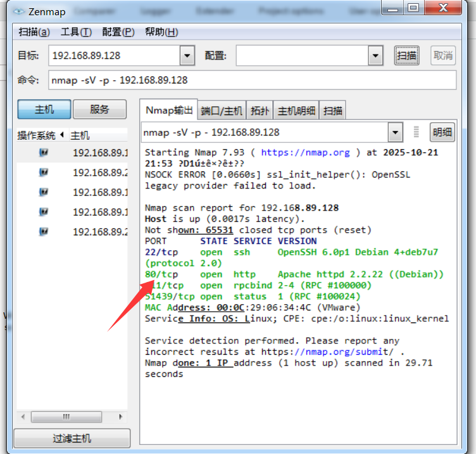The height and width of the screenshot is (454, 476).
Task: Click the Service Info OS Linux line
Action: [x=297, y=319]
